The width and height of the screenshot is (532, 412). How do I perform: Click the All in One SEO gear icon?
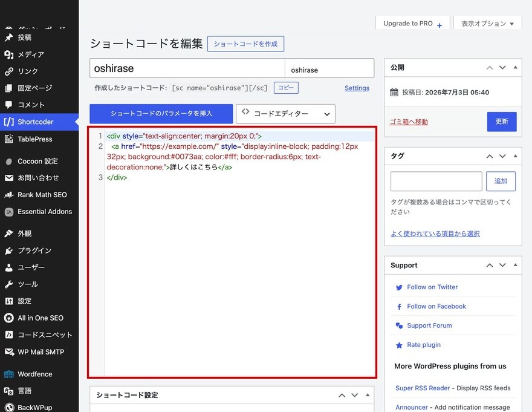pyautogui.click(x=9, y=318)
